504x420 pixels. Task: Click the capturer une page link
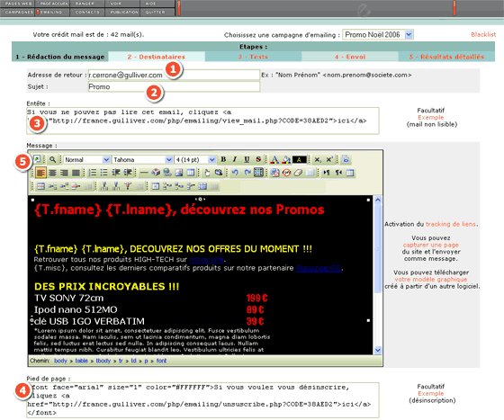coord(431,245)
